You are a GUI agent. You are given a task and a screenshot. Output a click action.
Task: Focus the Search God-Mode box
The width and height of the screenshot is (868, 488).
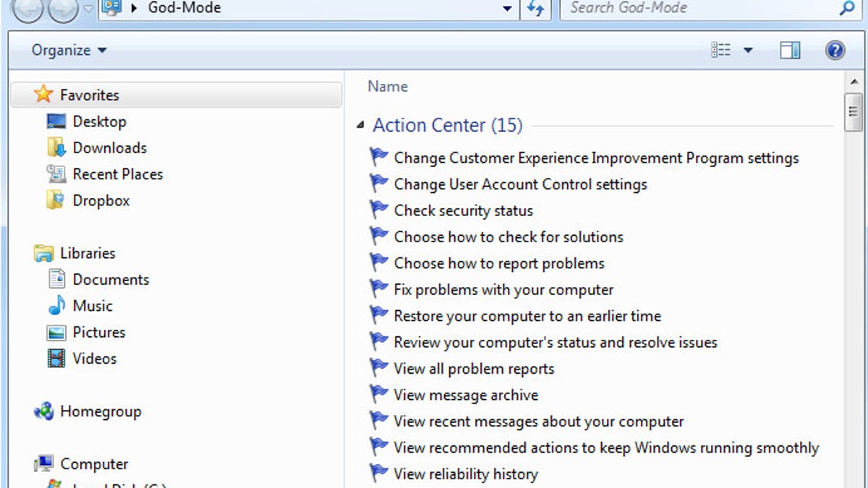(700, 9)
